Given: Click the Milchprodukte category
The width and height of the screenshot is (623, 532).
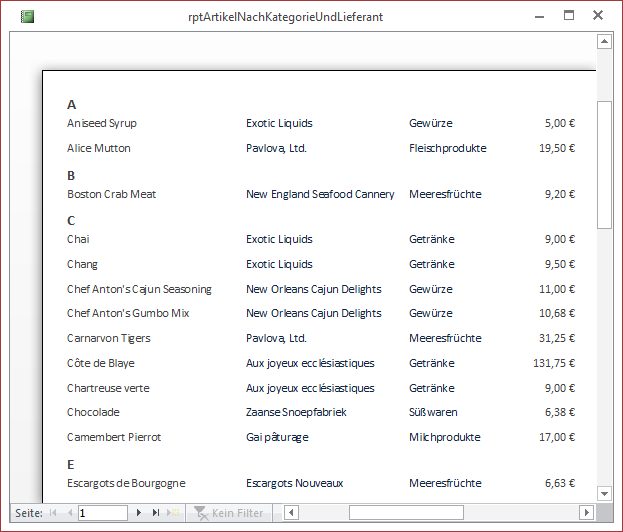Looking at the screenshot, I should click(x=445, y=437).
